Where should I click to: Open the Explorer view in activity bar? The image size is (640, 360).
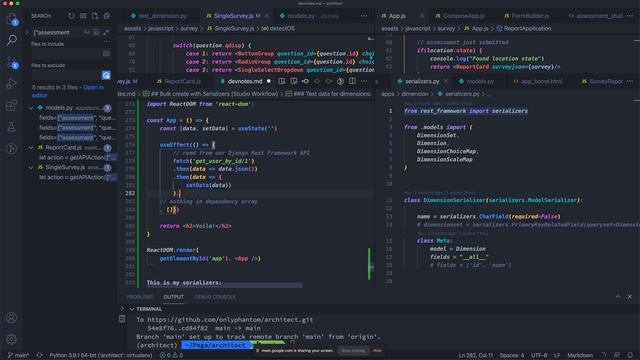pos(12,19)
